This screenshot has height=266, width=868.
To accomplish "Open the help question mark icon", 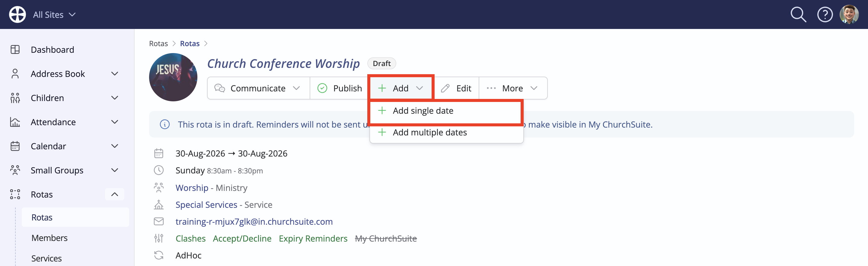I will (x=825, y=14).
